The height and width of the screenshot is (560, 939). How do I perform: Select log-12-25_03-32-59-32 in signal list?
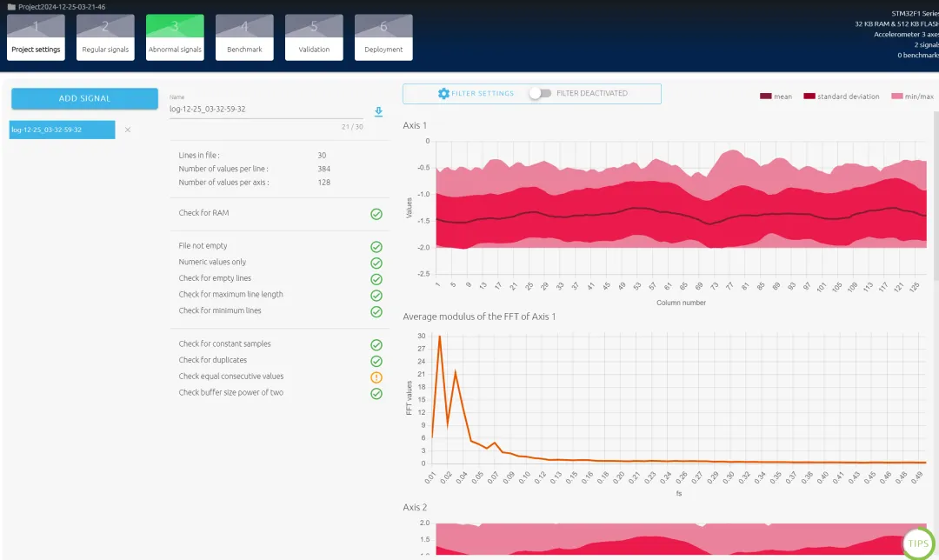click(63, 130)
